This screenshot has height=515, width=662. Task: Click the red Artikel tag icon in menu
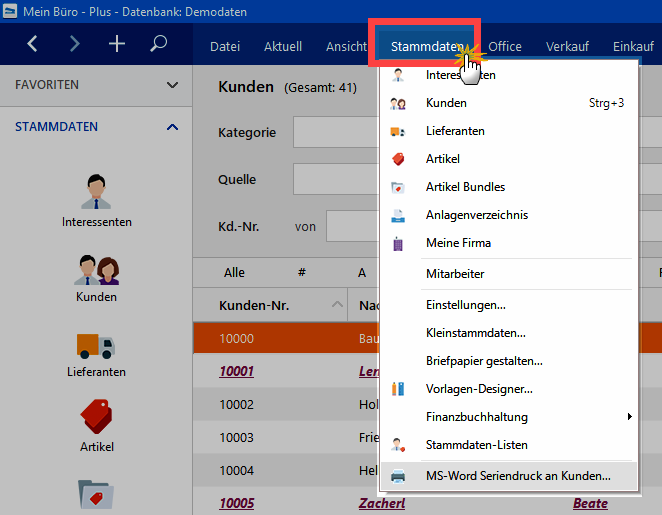398,159
